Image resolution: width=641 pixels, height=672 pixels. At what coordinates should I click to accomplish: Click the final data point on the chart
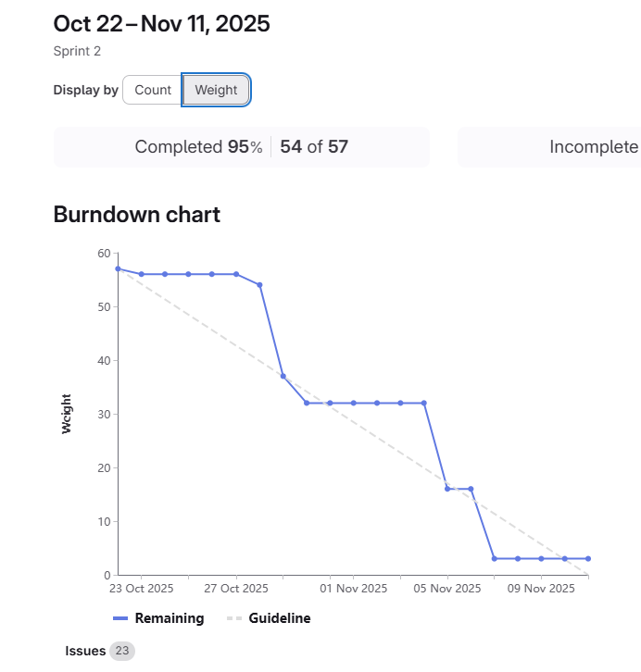tap(588, 558)
